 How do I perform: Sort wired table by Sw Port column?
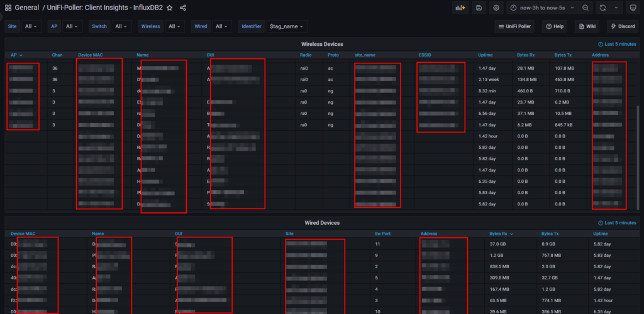[382, 234]
